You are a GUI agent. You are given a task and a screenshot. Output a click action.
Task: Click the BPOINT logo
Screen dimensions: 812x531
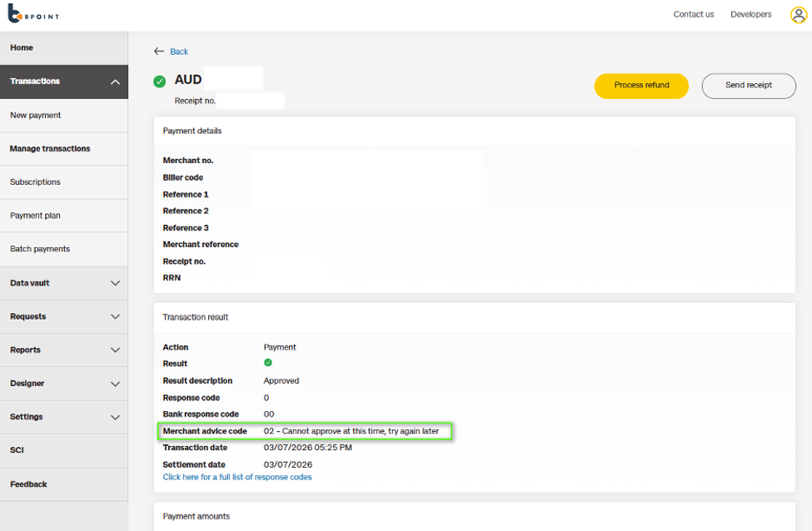click(33, 14)
